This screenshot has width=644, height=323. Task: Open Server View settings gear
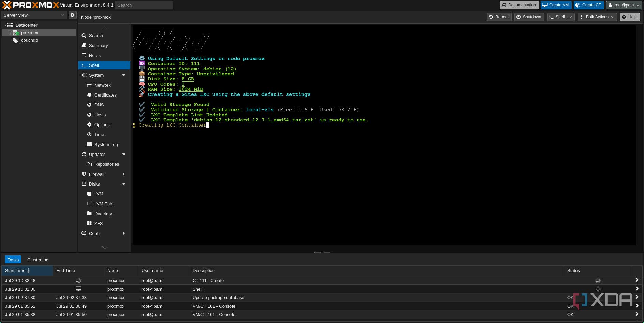click(x=72, y=15)
